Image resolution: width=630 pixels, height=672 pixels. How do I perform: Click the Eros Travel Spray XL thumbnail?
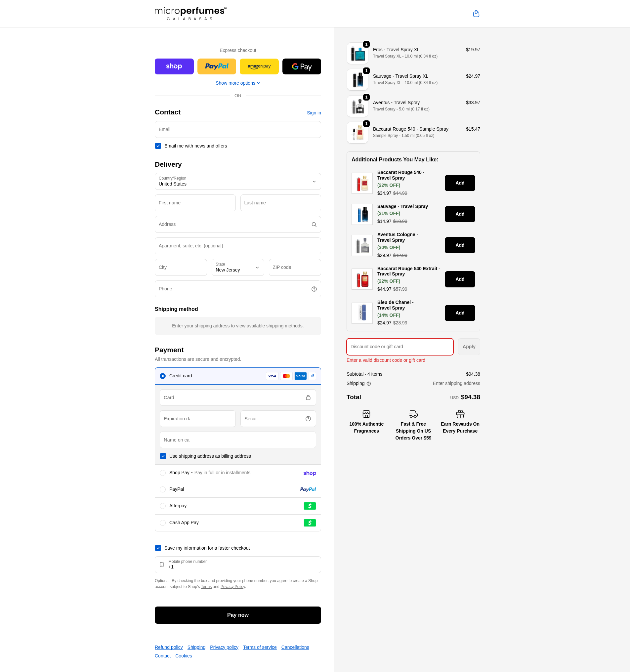357,53
